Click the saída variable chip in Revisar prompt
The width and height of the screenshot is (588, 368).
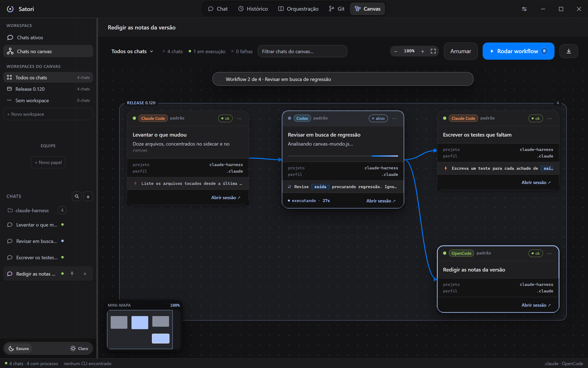point(320,187)
